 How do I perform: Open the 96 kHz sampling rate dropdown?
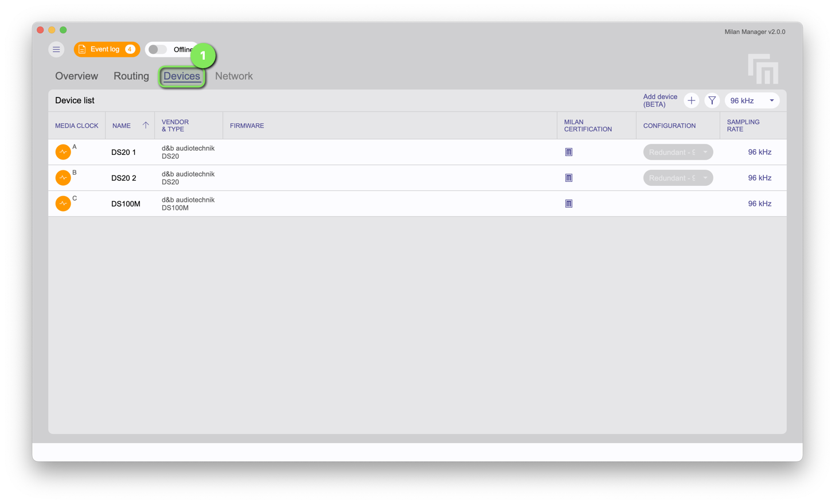point(752,100)
